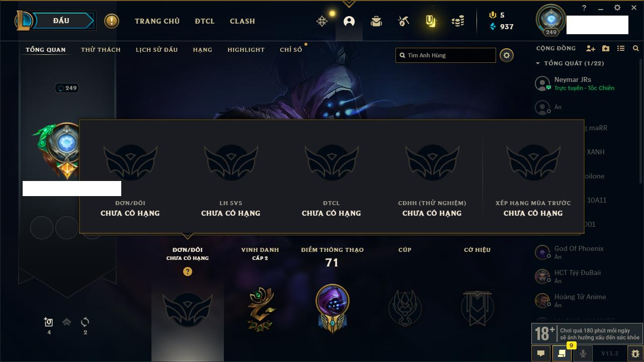Open the Profile icon in top navigation
The width and height of the screenshot is (644, 362).
349,21
